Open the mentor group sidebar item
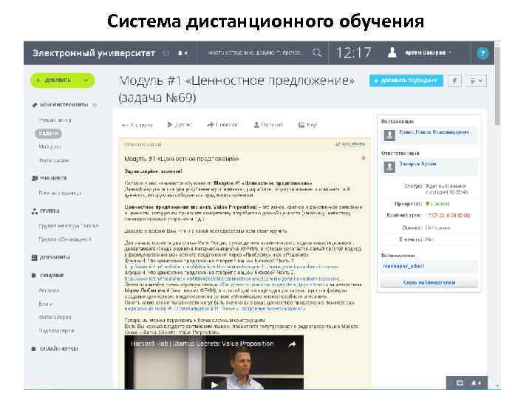Viewport: 532px width, 399px height. 69,226
